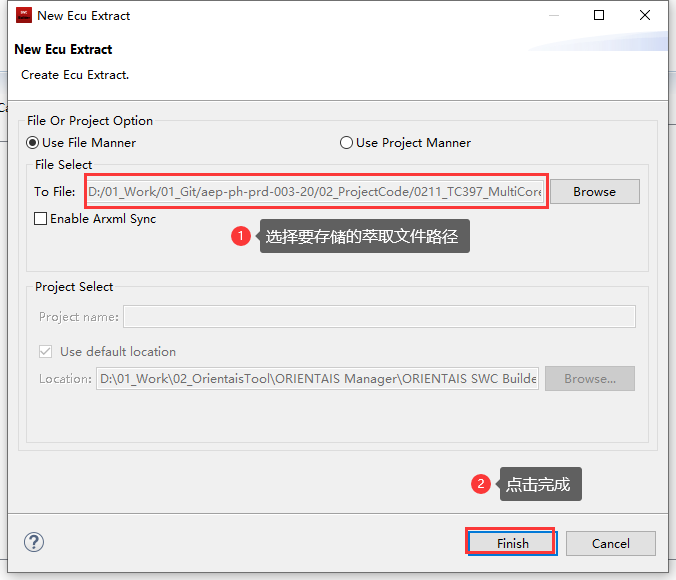Minimize the New Ecu Extract dialog
The height and width of the screenshot is (580, 676).
(x=553, y=15)
